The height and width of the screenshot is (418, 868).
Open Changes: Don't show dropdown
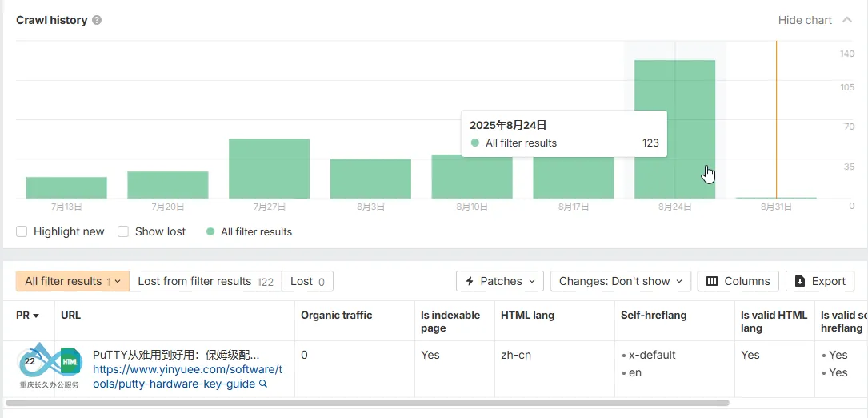621,281
